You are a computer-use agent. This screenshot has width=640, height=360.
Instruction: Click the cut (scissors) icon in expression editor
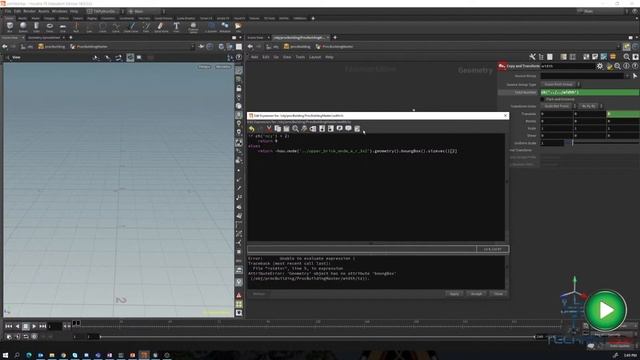pos(269,129)
